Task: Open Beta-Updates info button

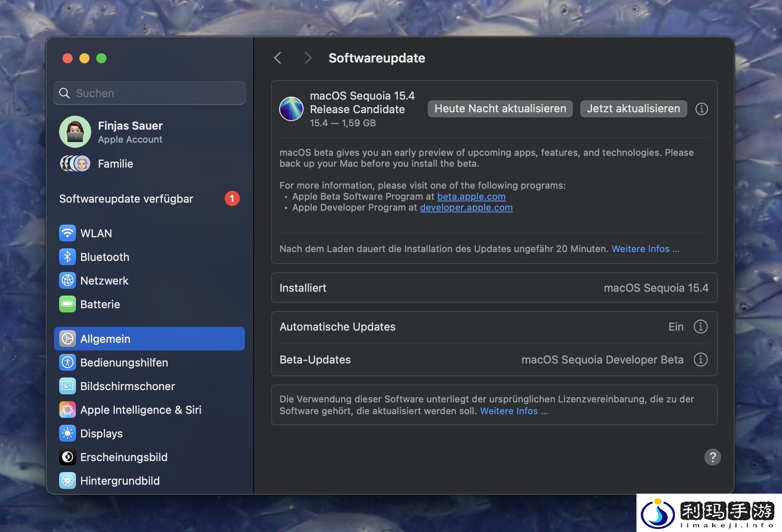Action: 701,359
